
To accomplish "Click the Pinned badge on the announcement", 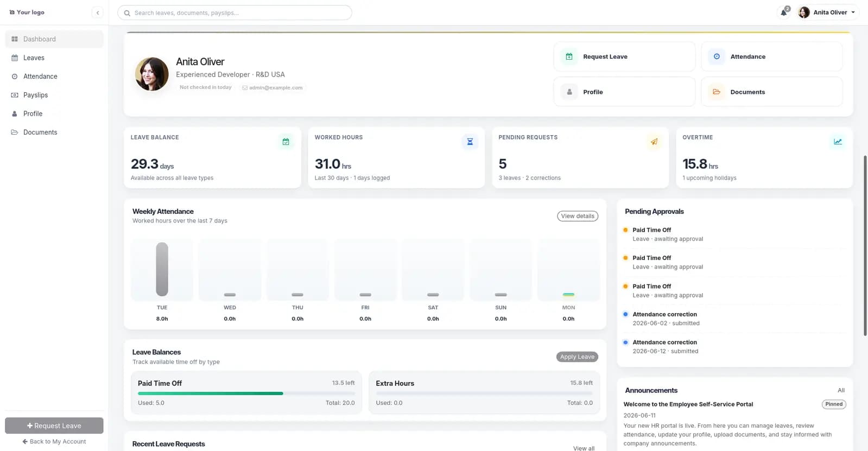I will [834, 404].
